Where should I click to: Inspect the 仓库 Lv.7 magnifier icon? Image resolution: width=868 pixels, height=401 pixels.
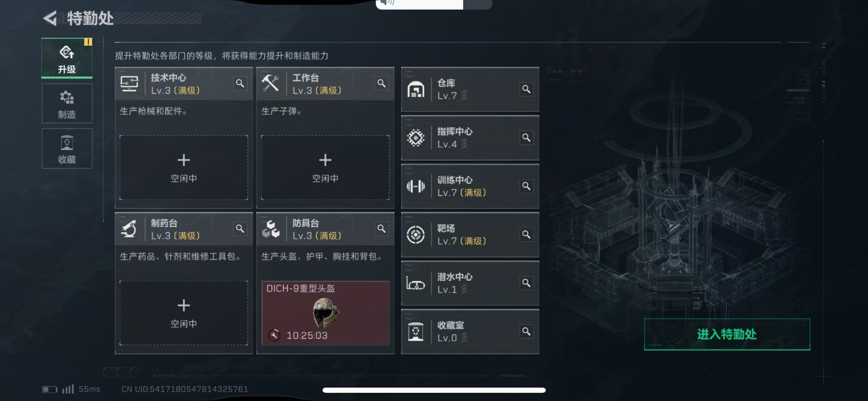[526, 89]
